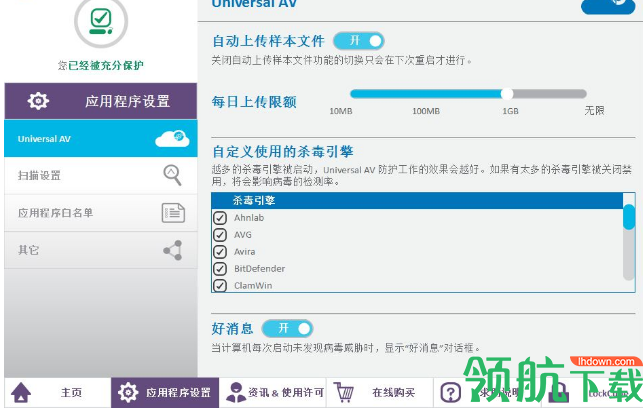The width and height of the screenshot is (643, 409).
Task: Click the 应用程序设置 purple header
Action: [x=101, y=101]
